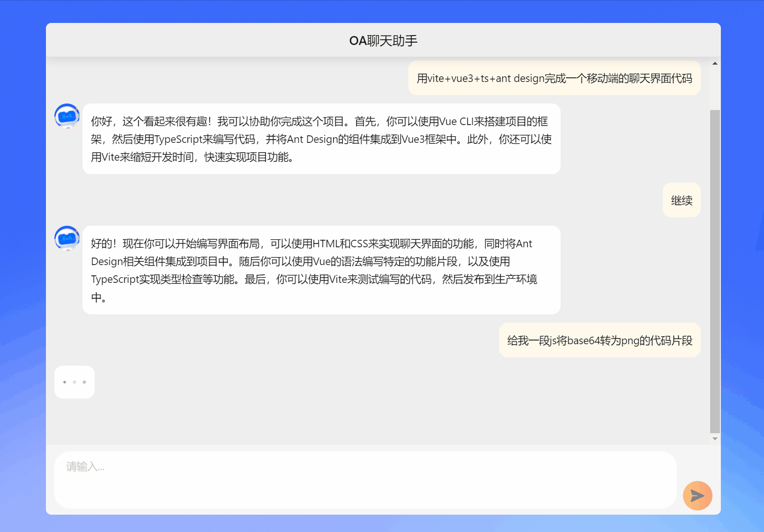This screenshot has width=764, height=532.
Task: Click the scrollbar down arrow
Action: tap(715, 438)
